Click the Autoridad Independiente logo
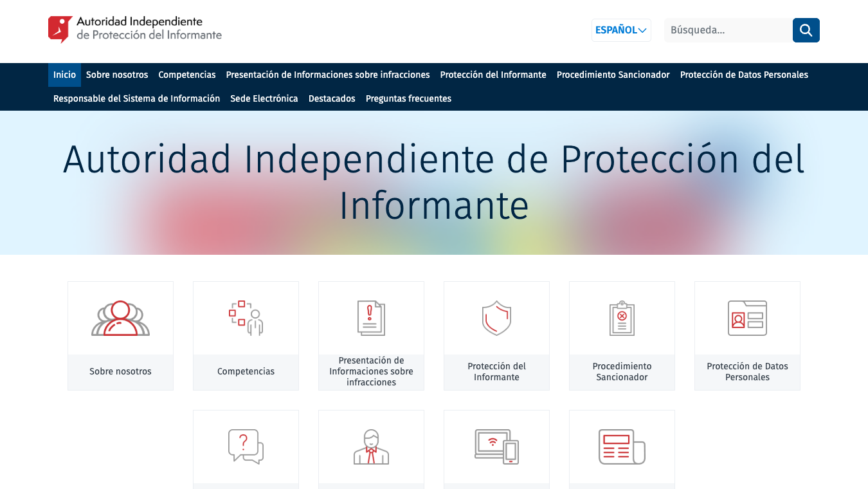The image size is (868, 489). [134, 28]
